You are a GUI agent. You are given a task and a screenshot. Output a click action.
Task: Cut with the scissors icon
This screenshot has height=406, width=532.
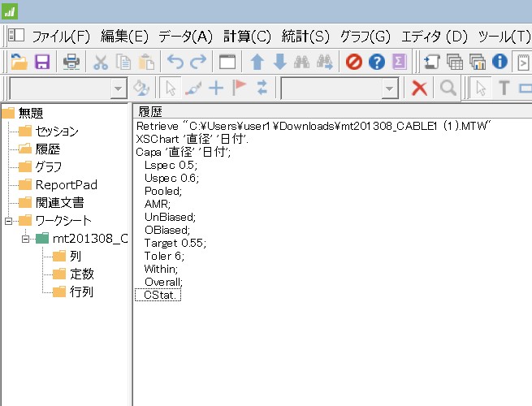click(x=101, y=62)
